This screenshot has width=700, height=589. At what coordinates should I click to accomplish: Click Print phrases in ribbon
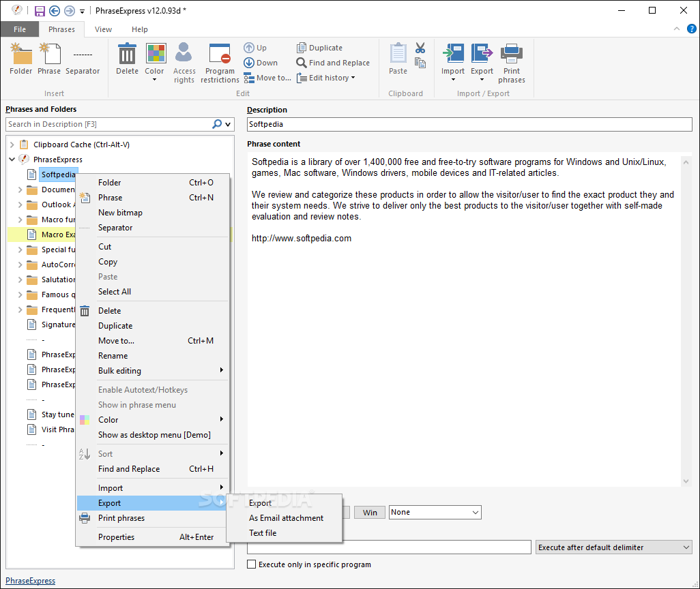click(x=512, y=63)
